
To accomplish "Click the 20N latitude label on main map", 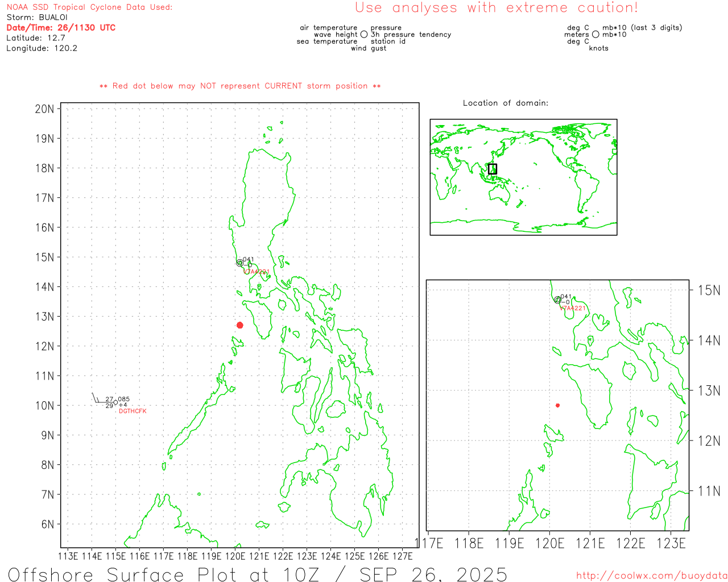I will pos(44,109).
